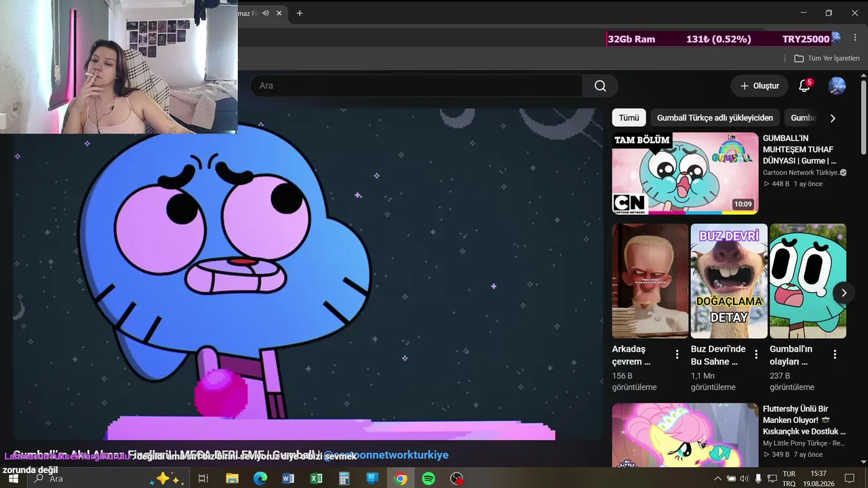The height and width of the screenshot is (488, 868).
Task: Open the BUZ DEVRİ short thumbnail
Action: [729, 281]
